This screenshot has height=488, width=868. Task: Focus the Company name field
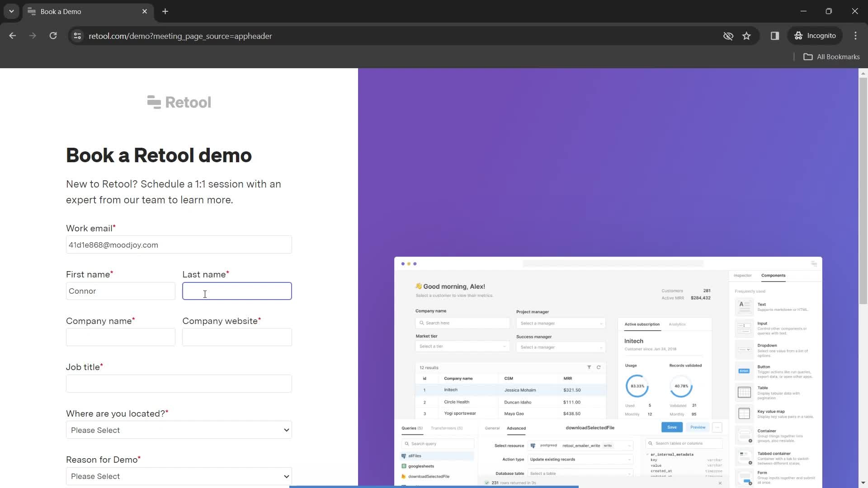(121, 338)
